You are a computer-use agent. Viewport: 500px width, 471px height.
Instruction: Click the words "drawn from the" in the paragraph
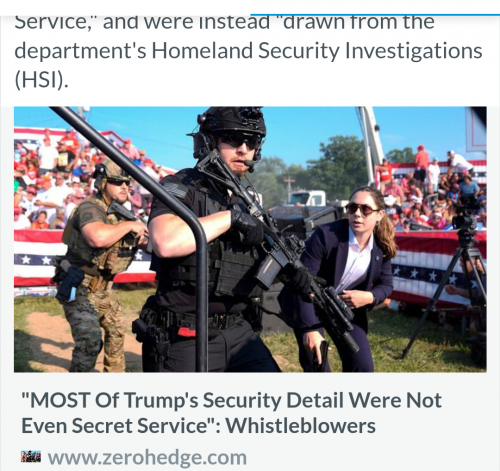tap(358, 22)
